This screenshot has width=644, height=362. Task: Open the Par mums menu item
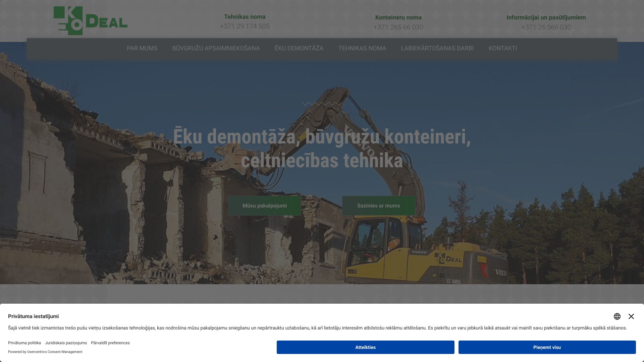[x=142, y=48]
